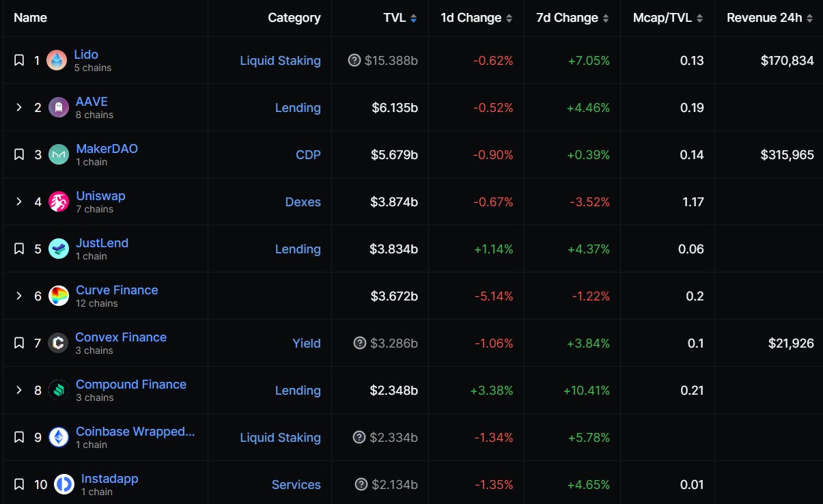The width and height of the screenshot is (823, 504).
Task: Bookmark the JustLend protocol row
Action: 19,249
